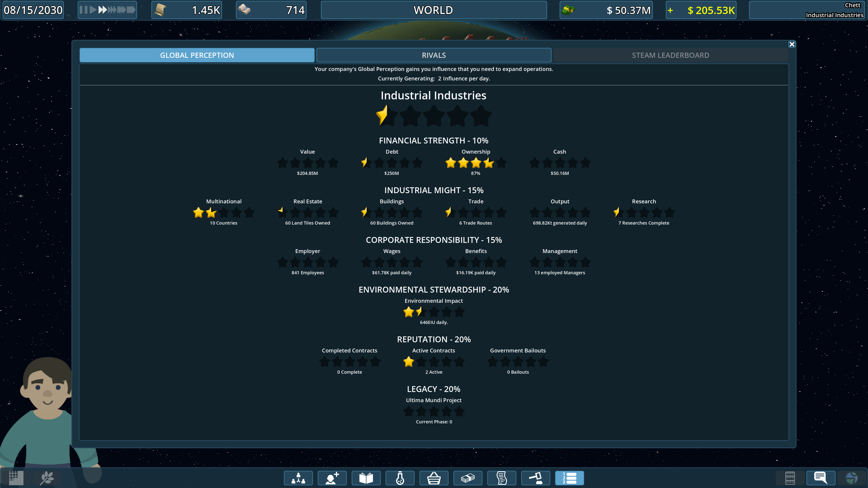Open the finance cash icon
Screen dimensions: 868x488
[468, 478]
